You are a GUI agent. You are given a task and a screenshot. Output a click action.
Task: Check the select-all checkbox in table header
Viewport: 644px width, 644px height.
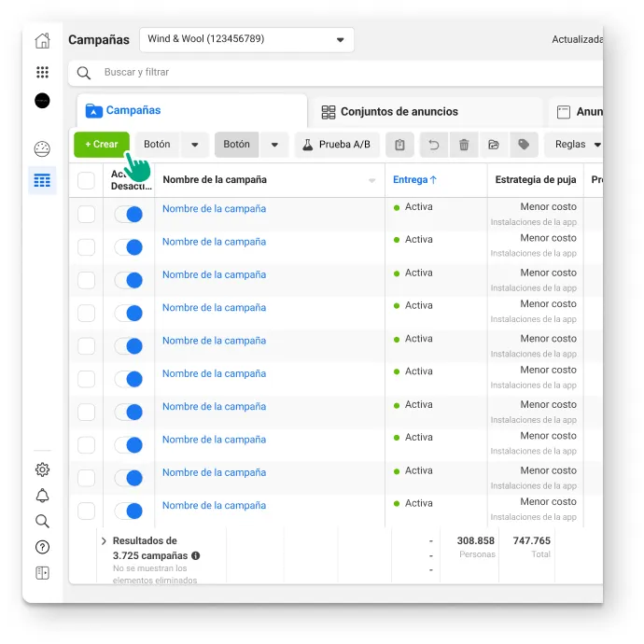tap(86, 180)
